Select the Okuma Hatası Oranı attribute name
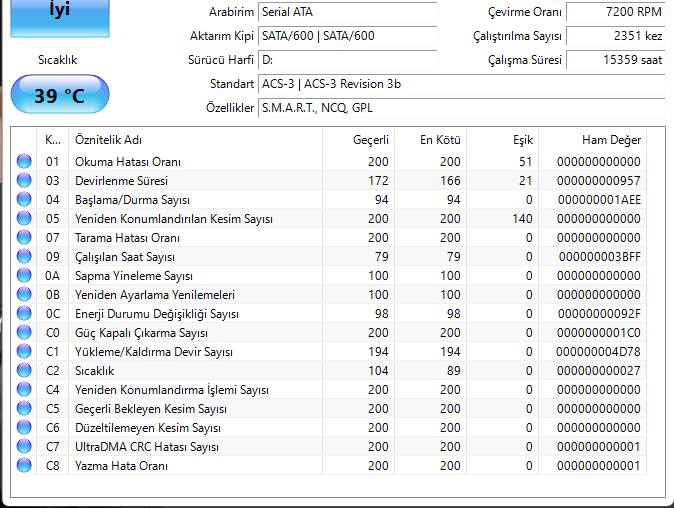 (x=128, y=162)
